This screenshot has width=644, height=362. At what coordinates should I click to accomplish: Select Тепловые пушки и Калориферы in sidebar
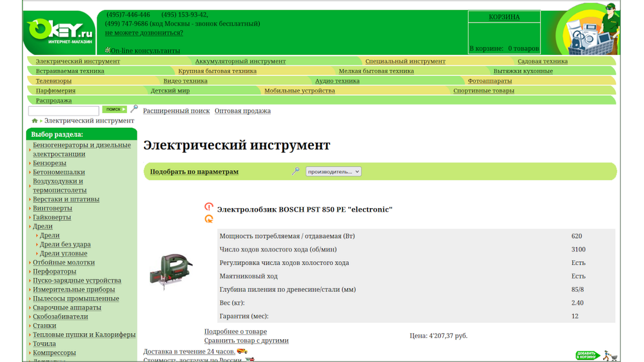click(84, 335)
